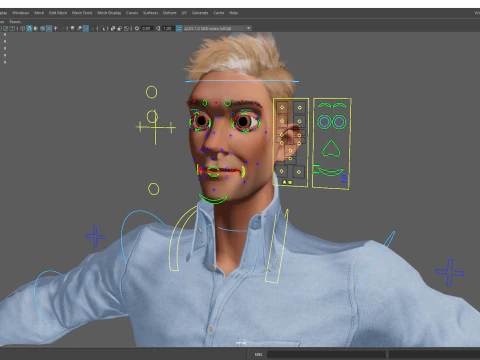The image size is (480, 360).
Task: Click the gamma icon beside 1.00 field
Action: [x=158, y=28]
